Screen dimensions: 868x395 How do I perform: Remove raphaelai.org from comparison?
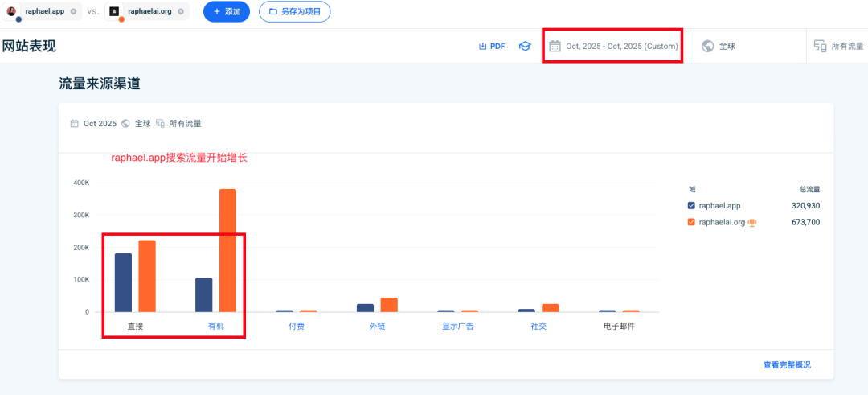tap(181, 11)
